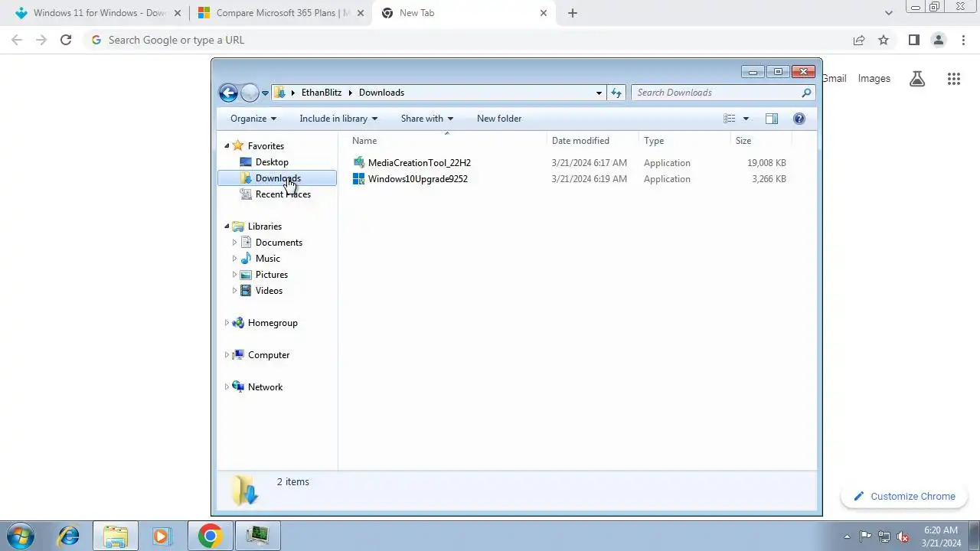The height and width of the screenshot is (551, 980).
Task: Click the Windows10Upgrade9252 file icon
Action: 358,178
